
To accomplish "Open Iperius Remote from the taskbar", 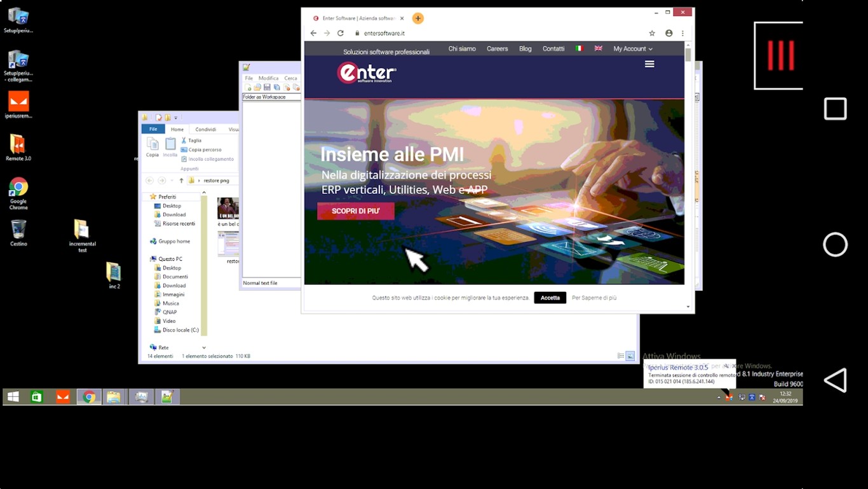I will (x=62, y=397).
